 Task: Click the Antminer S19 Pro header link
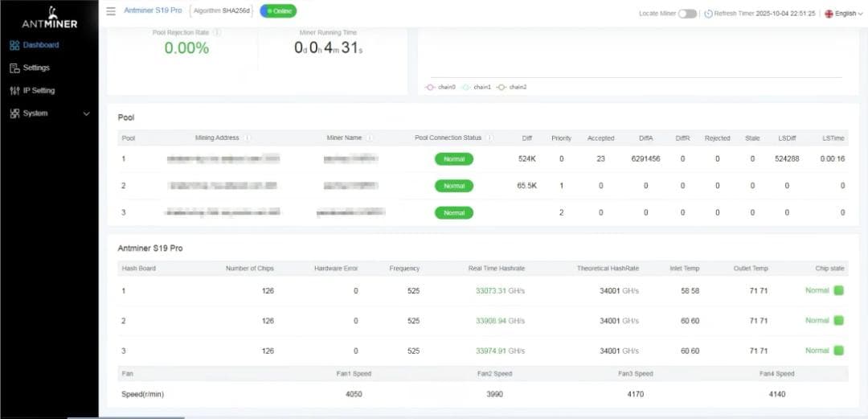[153, 11]
